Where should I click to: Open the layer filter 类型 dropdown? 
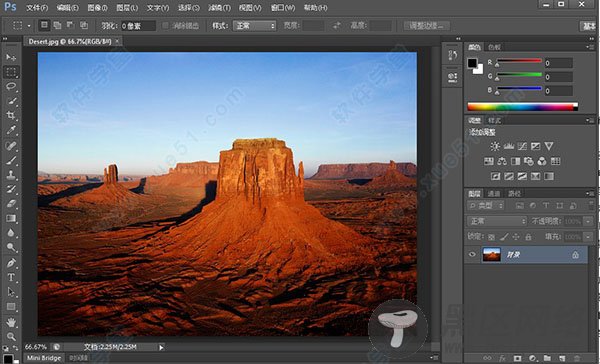tap(486, 206)
